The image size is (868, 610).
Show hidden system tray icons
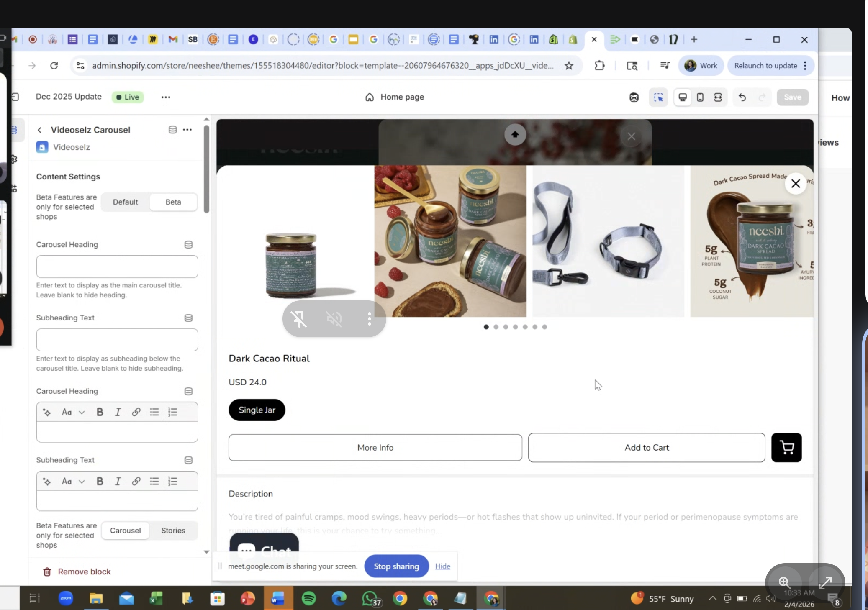click(712, 598)
